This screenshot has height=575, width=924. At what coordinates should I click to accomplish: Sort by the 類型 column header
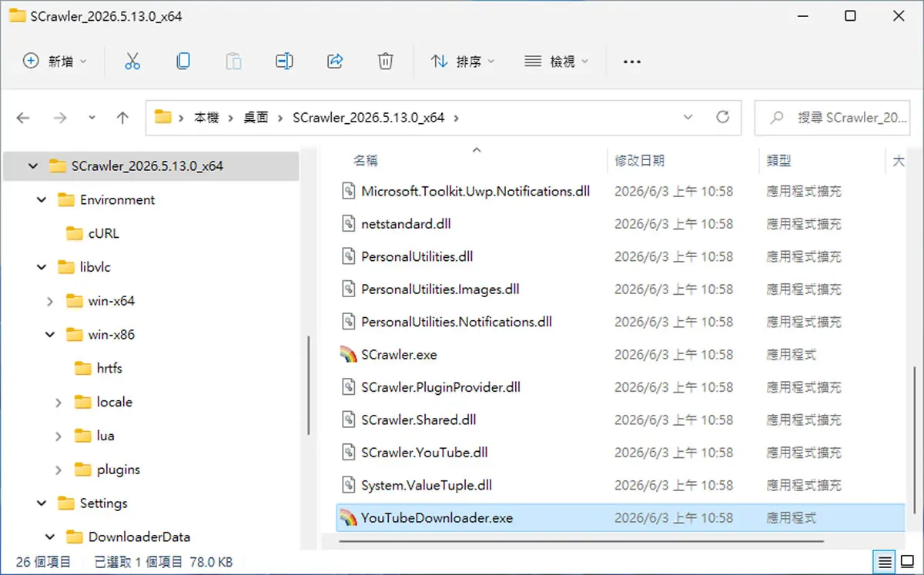778,160
